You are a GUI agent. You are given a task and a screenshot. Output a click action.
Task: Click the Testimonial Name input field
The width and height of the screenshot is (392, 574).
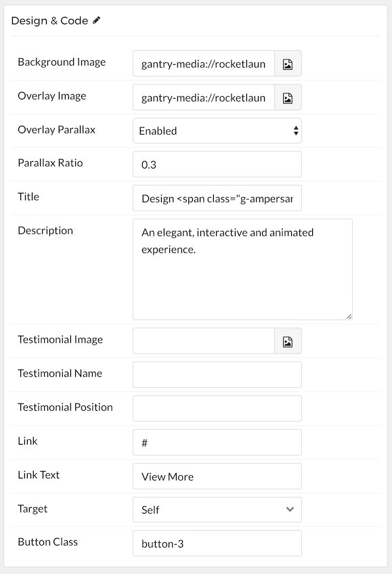(217, 374)
